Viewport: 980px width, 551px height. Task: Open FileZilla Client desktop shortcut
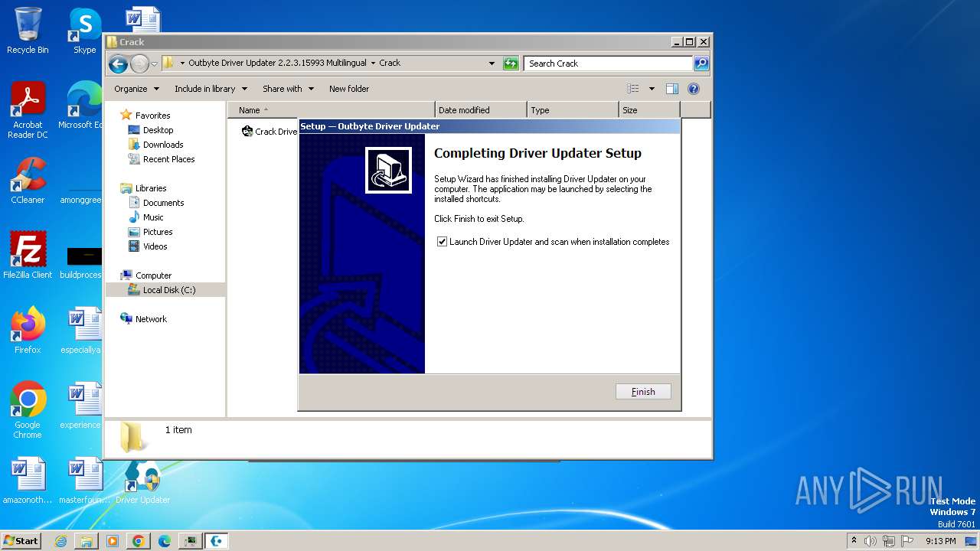click(x=28, y=256)
